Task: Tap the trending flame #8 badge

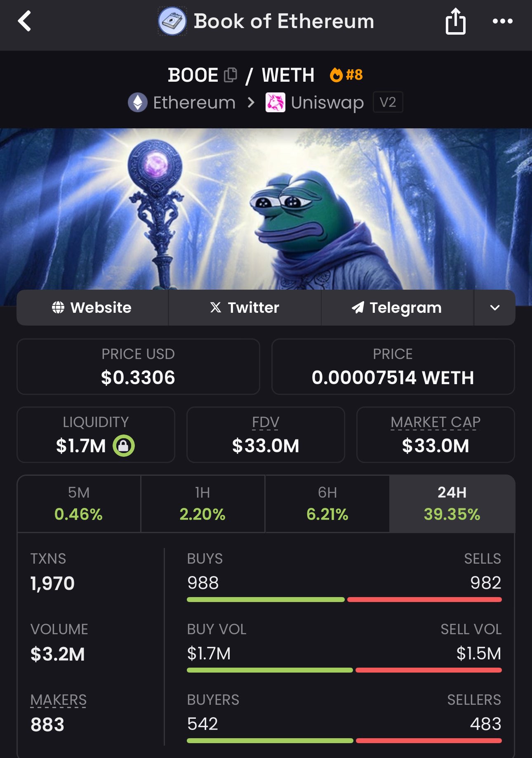Action: click(x=346, y=75)
